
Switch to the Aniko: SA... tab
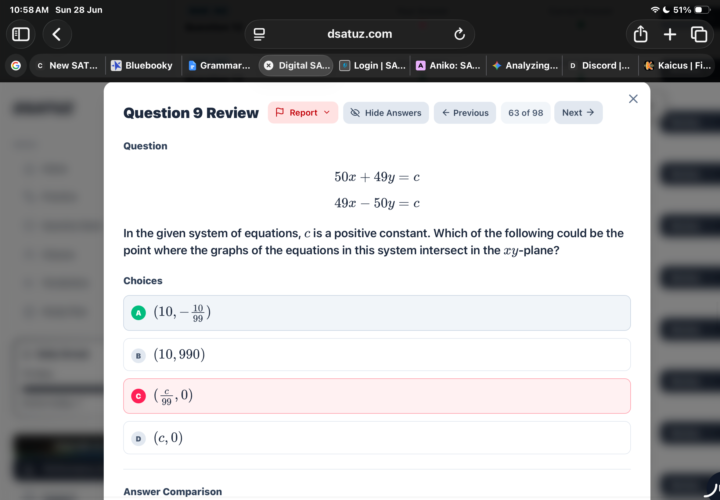(x=448, y=66)
